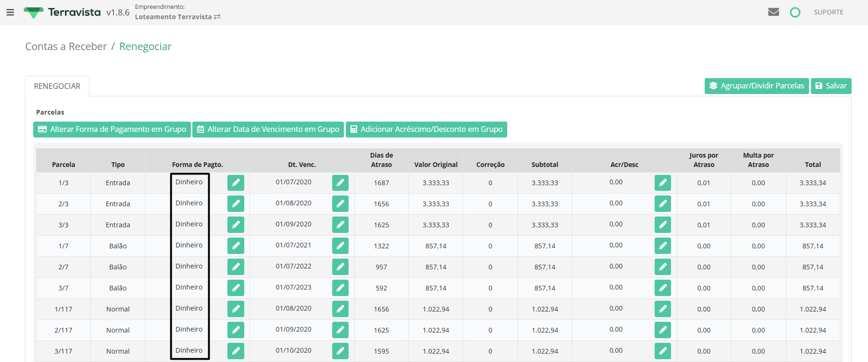868x362 pixels.
Task: Edit due date 01/10/2020 pencil
Action: pos(340,351)
